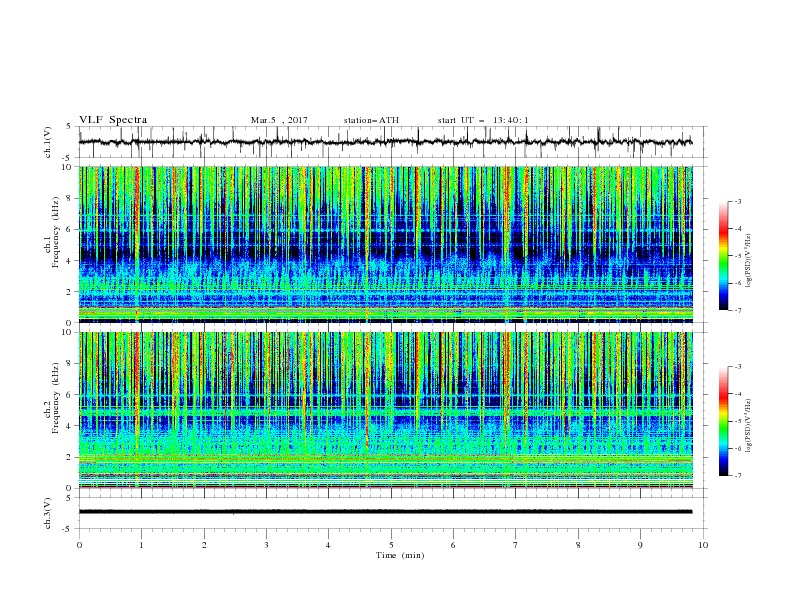This screenshot has height=612, width=792.
Task: Click the "-6" tick on ch.2 colorbar
Action: [x=738, y=448]
